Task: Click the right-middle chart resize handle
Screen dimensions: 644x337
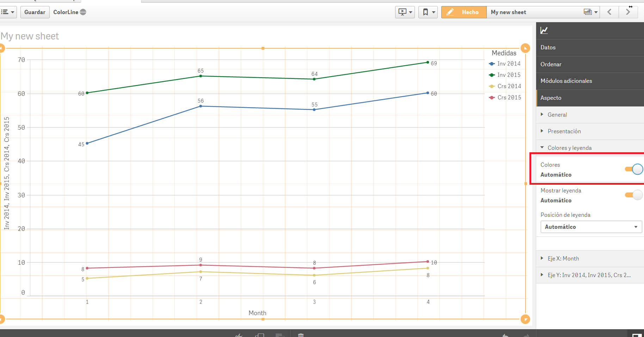Action: pos(526,184)
